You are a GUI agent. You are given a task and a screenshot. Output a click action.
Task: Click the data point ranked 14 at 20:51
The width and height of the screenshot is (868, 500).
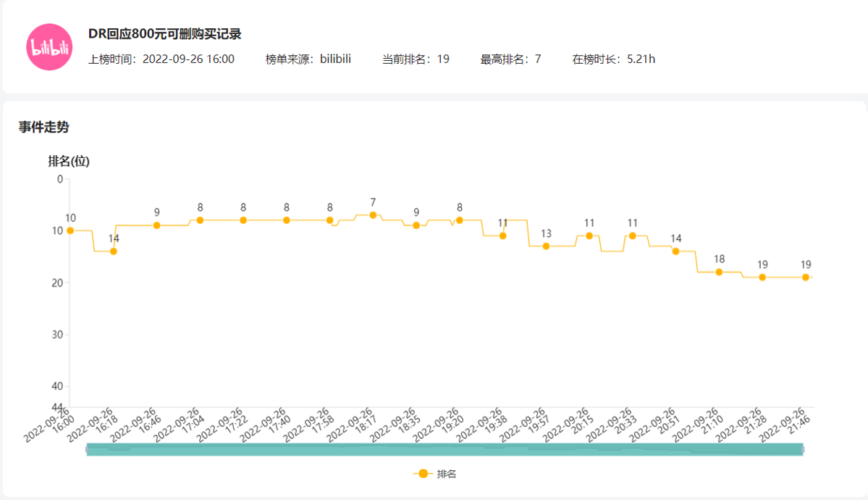pyautogui.click(x=676, y=251)
